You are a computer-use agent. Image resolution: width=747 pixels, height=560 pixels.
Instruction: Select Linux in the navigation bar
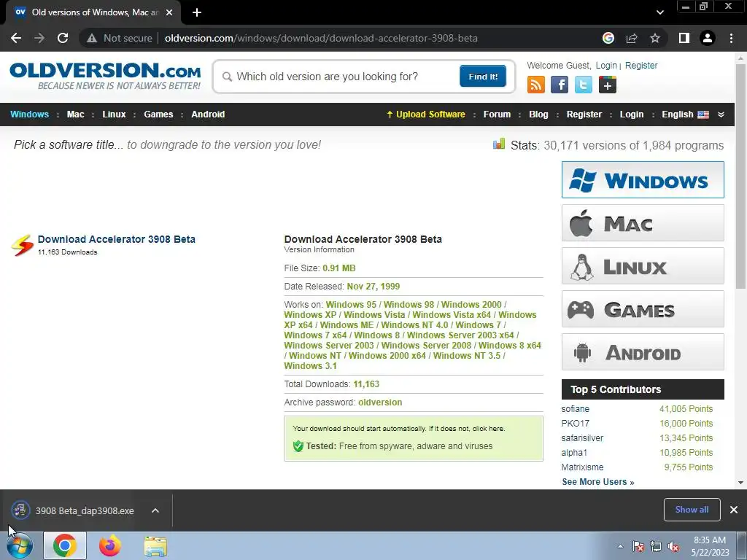(x=114, y=114)
